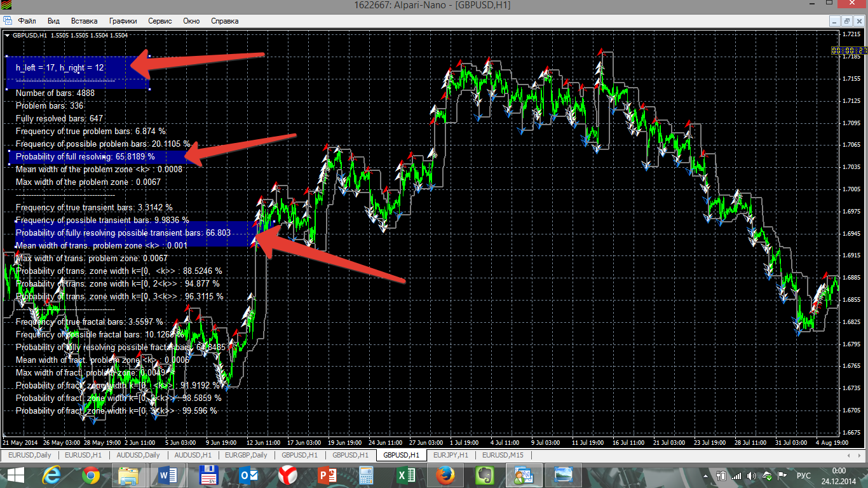Screen dimensions: 868x488
Task: Open Excel from the taskbar
Action: [x=405, y=475]
